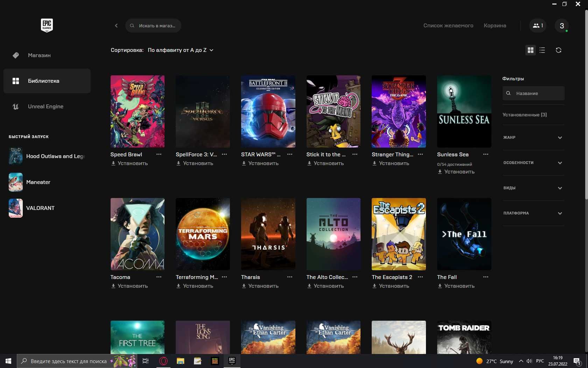Open the account profile circle

tap(562, 26)
